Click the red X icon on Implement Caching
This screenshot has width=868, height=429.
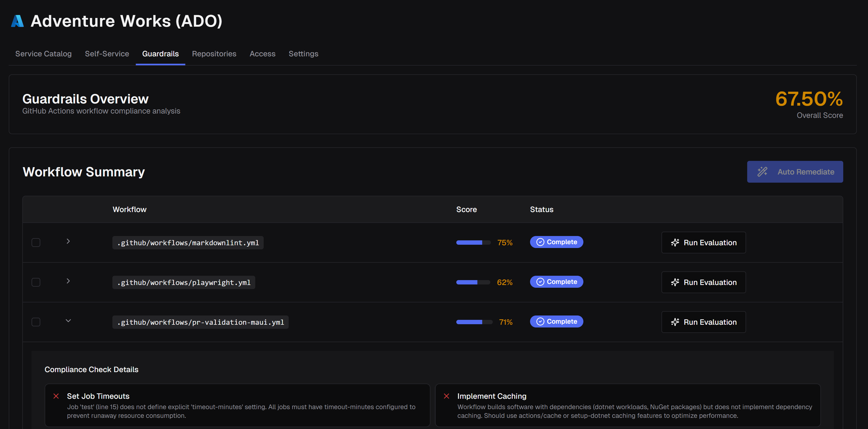click(447, 396)
